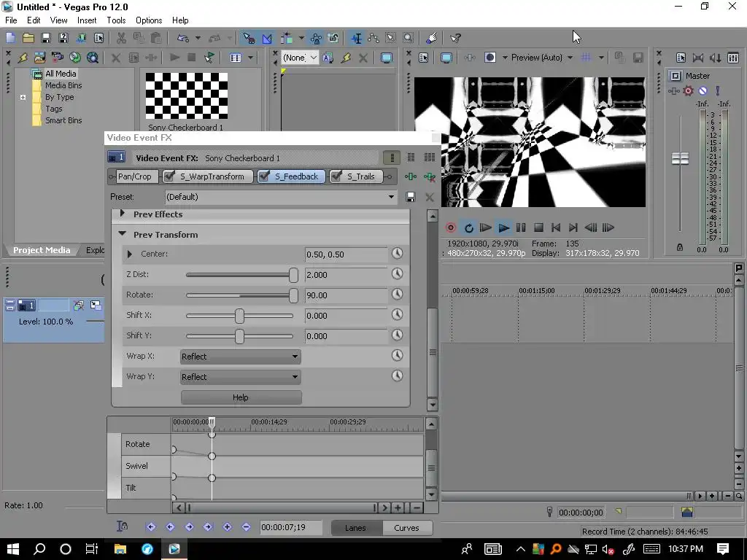
Task: Select the Normal Edit tool icon
Action: click(356, 38)
